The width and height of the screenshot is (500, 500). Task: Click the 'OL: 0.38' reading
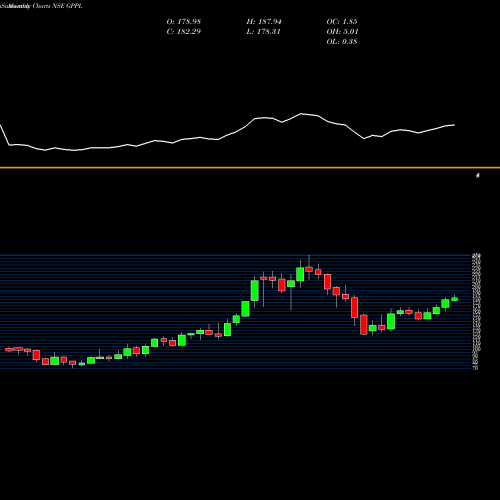point(342,42)
